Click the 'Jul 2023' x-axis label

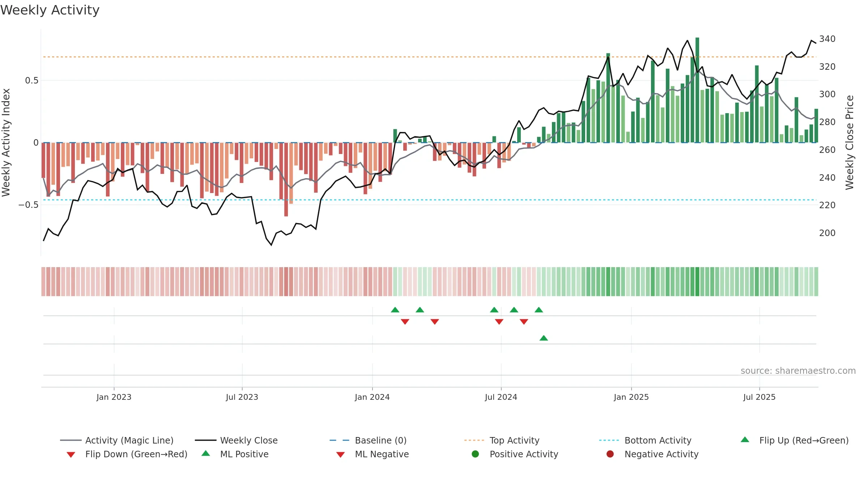coord(242,397)
